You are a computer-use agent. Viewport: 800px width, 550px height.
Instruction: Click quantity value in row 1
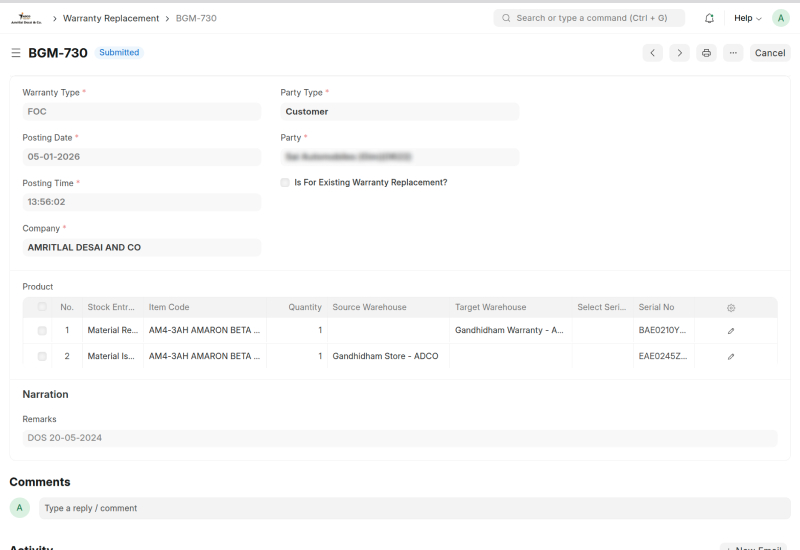(x=296, y=331)
